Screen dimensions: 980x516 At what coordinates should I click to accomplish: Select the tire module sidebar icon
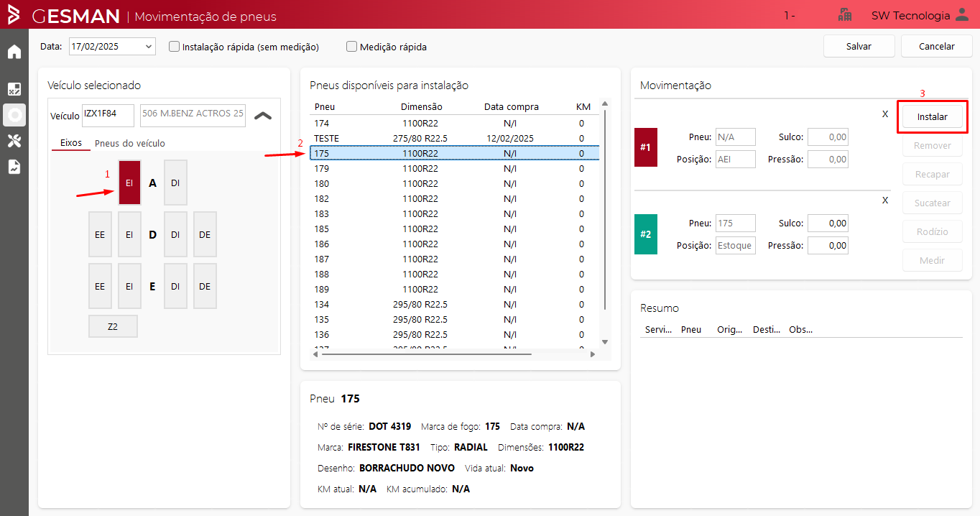[14, 115]
